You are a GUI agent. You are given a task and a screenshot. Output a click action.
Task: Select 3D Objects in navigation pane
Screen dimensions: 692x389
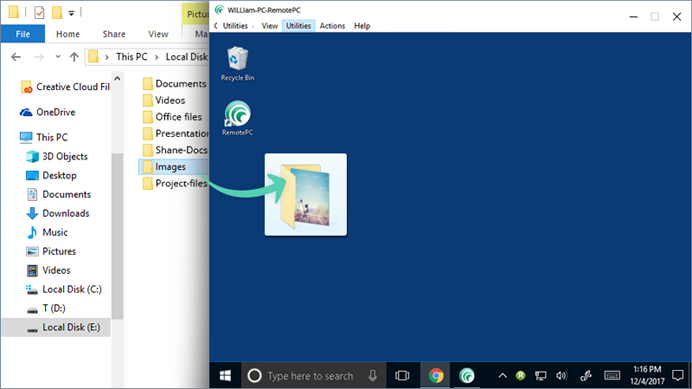57,156
